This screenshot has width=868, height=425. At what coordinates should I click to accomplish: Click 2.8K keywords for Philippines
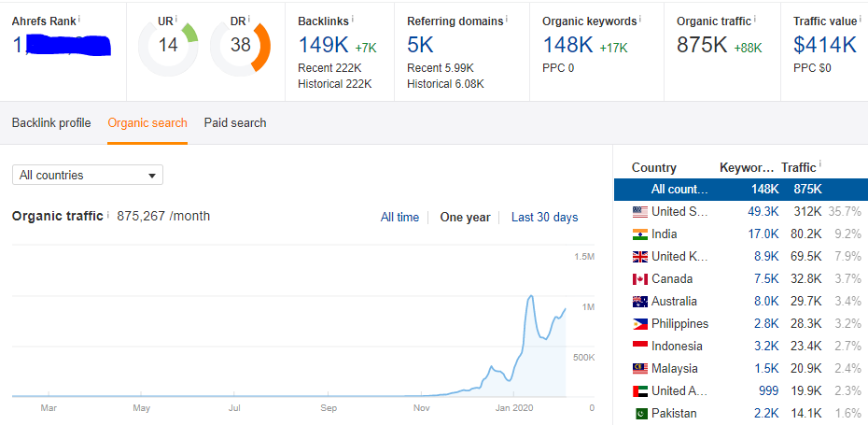(x=766, y=323)
